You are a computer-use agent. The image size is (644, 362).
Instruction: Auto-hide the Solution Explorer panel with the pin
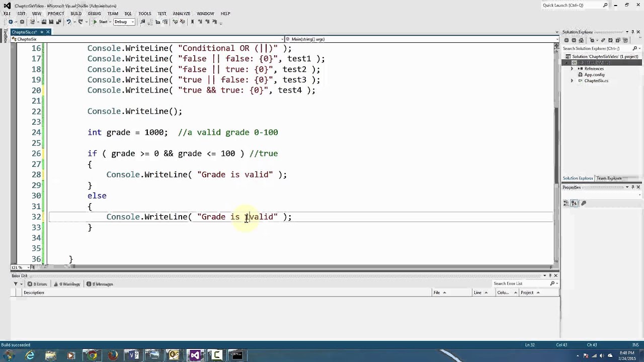(632, 32)
